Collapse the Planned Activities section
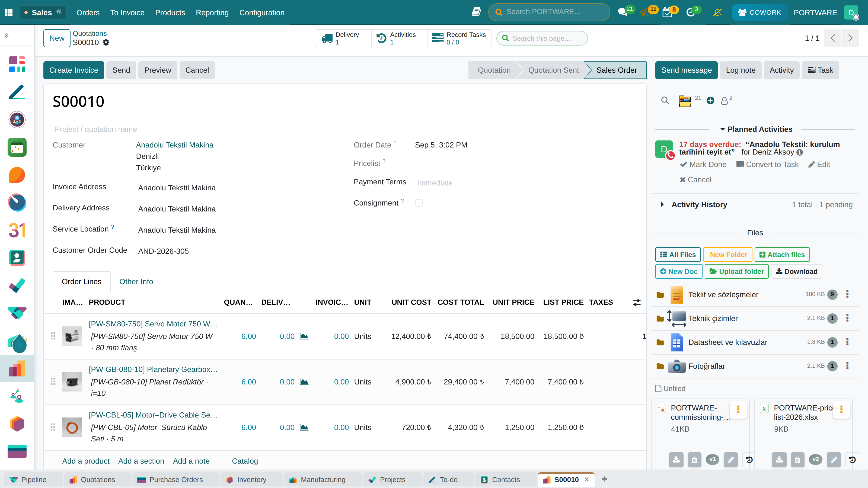The height and width of the screenshot is (488, 868). (x=756, y=129)
